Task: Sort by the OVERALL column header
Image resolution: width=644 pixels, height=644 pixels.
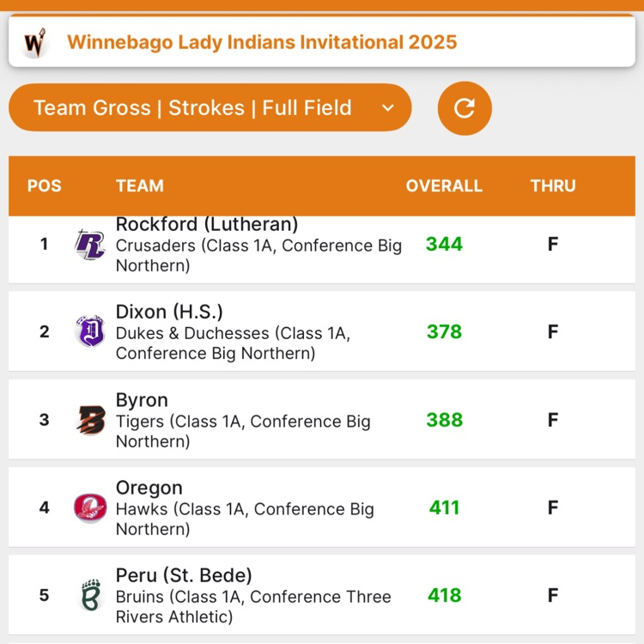Action: point(444,185)
